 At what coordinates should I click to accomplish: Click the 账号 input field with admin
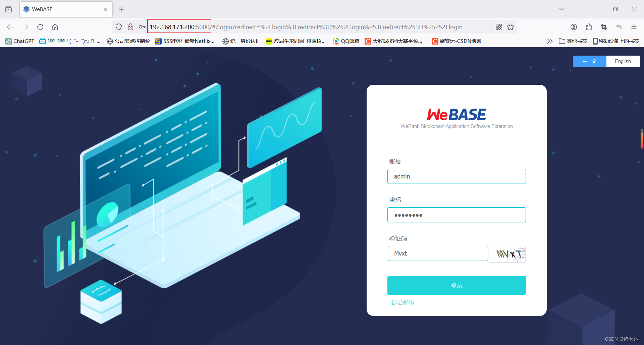point(457,177)
